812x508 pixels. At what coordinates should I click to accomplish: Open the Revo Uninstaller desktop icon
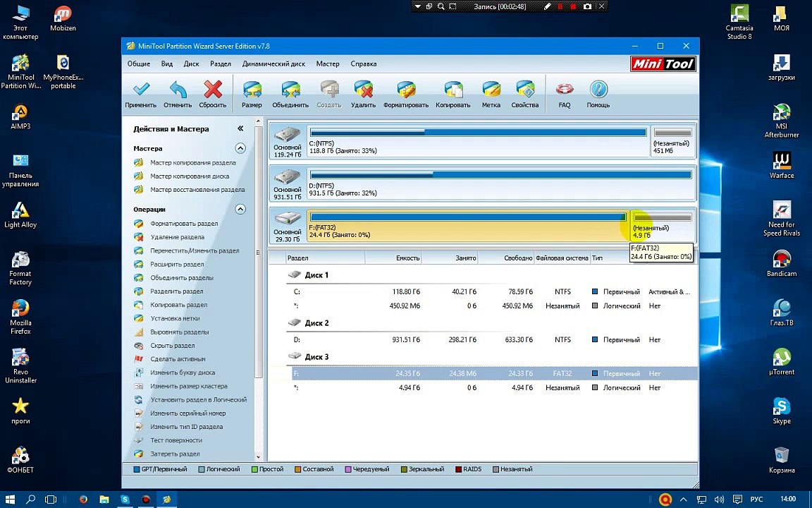point(20,365)
